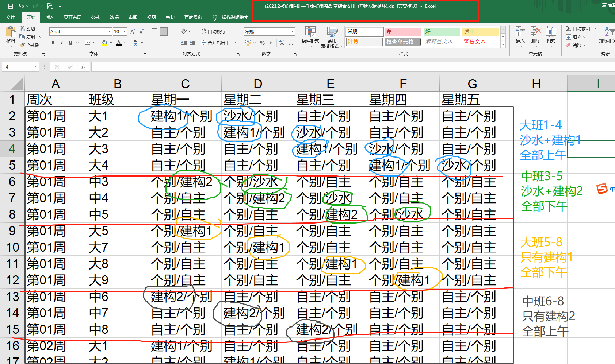
Task: Switch to the Data (数据) tab
Action: [x=114, y=17]
